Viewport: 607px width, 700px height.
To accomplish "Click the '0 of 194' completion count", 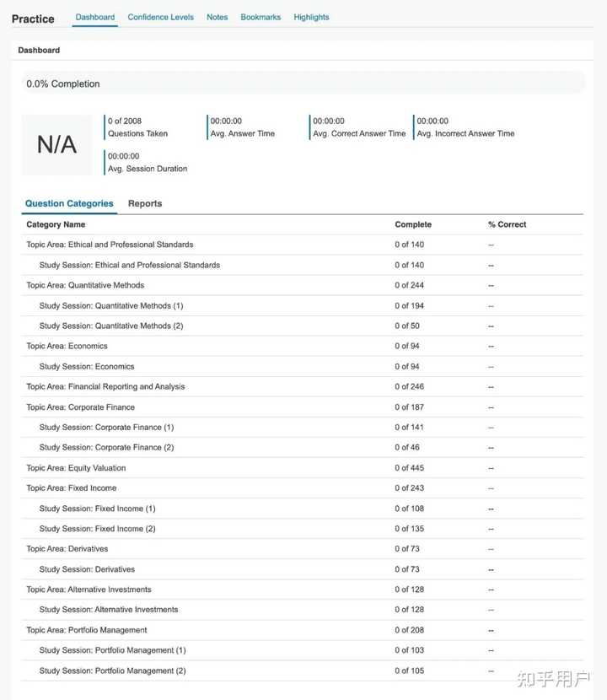I will [x=409, y=306].
